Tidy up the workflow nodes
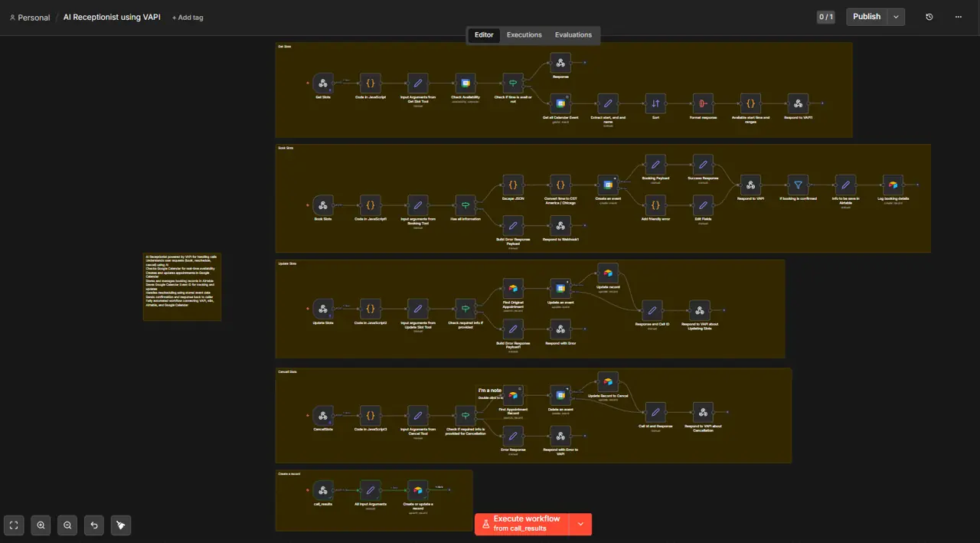This screenshot has width=980, height=543. click(121, 525)
